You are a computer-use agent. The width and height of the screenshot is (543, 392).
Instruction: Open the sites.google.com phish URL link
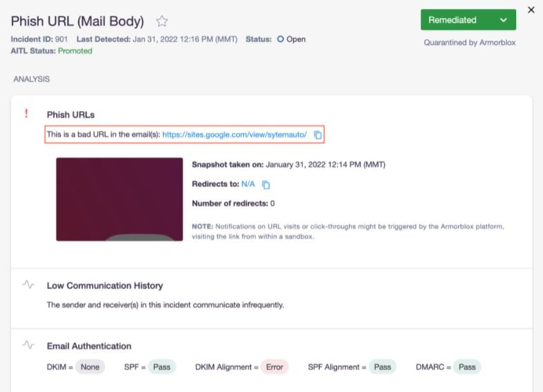click(234, 135)
